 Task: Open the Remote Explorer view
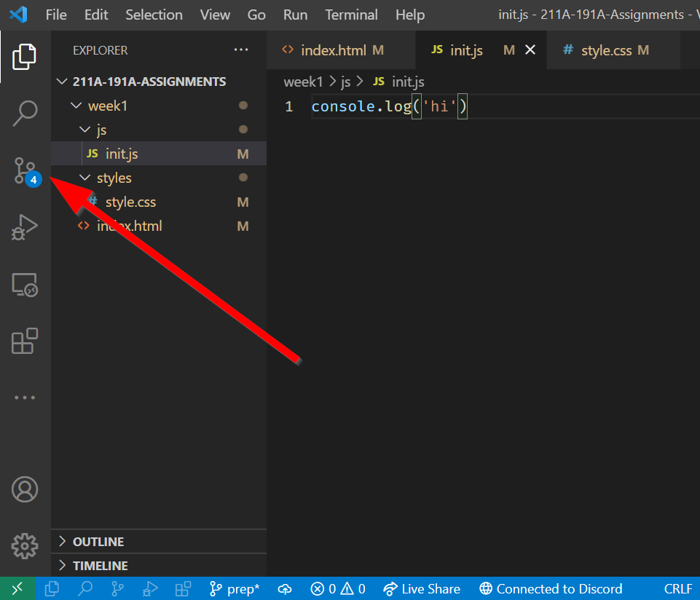(25, 284)
